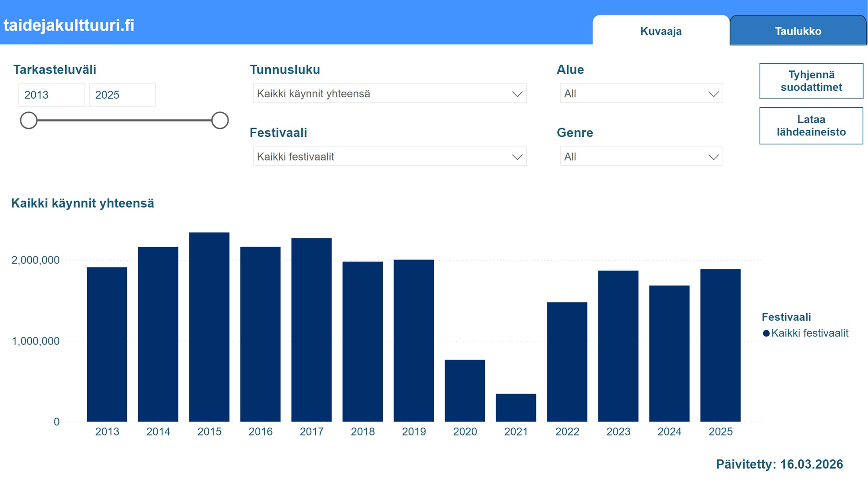Image resolution: width=868 pixels, height=495 pixels.
Task: Select the 2015 bar in chart
Action: click(x=209, y=327)
